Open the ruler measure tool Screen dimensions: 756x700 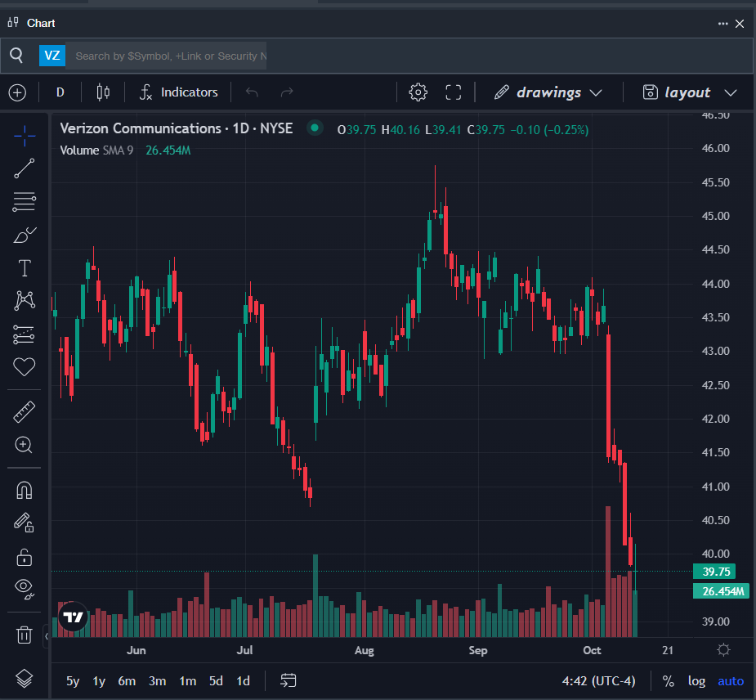(25, 412)
